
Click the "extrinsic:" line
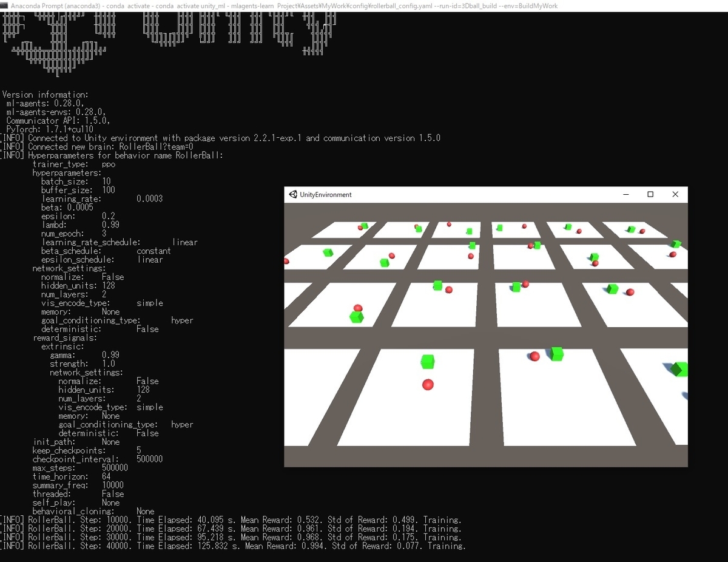tap(63, 347)
